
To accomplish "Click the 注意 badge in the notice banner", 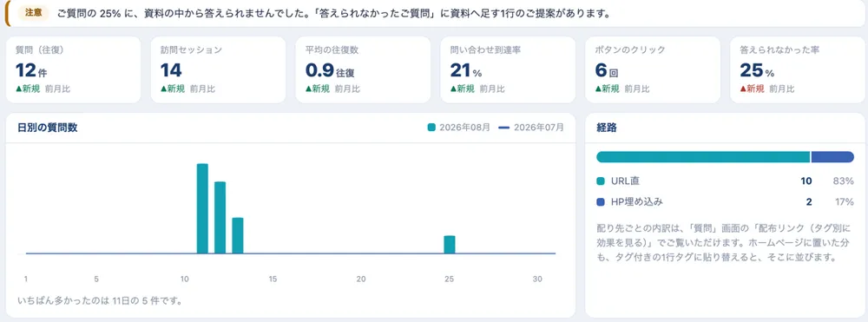I will (33, 13).
